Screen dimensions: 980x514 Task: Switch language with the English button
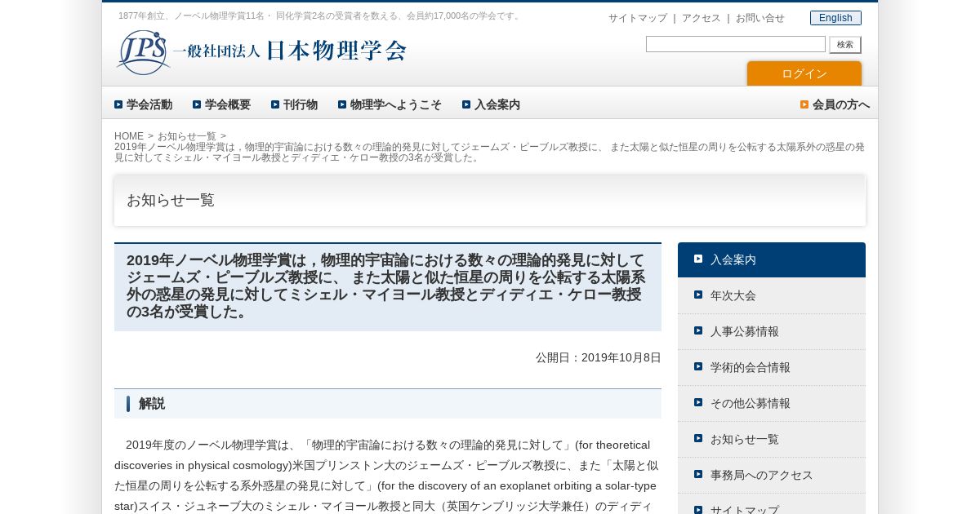pos(835,18)
